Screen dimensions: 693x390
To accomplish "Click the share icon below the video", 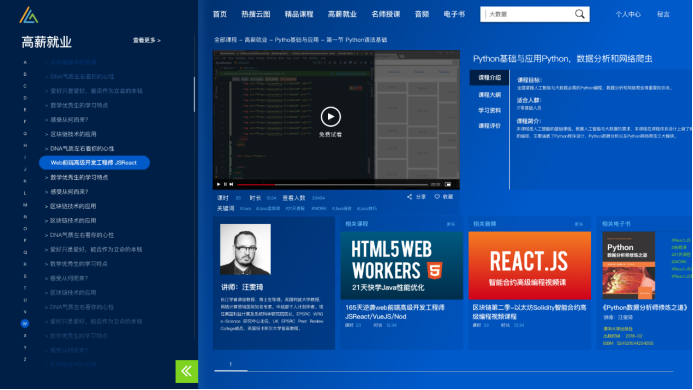I will pyautogui.click(x=410, y=197).
